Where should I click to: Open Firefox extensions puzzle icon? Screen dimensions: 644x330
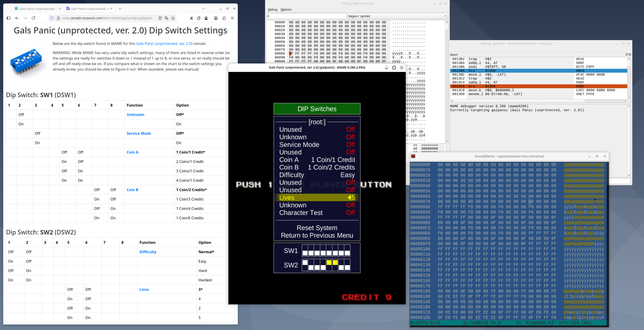pyautogui.click(x=224, y=18)
